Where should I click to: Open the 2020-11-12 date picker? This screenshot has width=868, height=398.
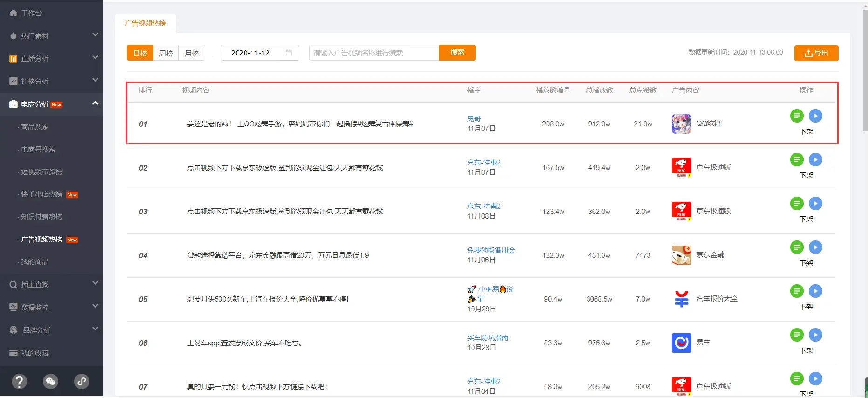click(260, 53)
